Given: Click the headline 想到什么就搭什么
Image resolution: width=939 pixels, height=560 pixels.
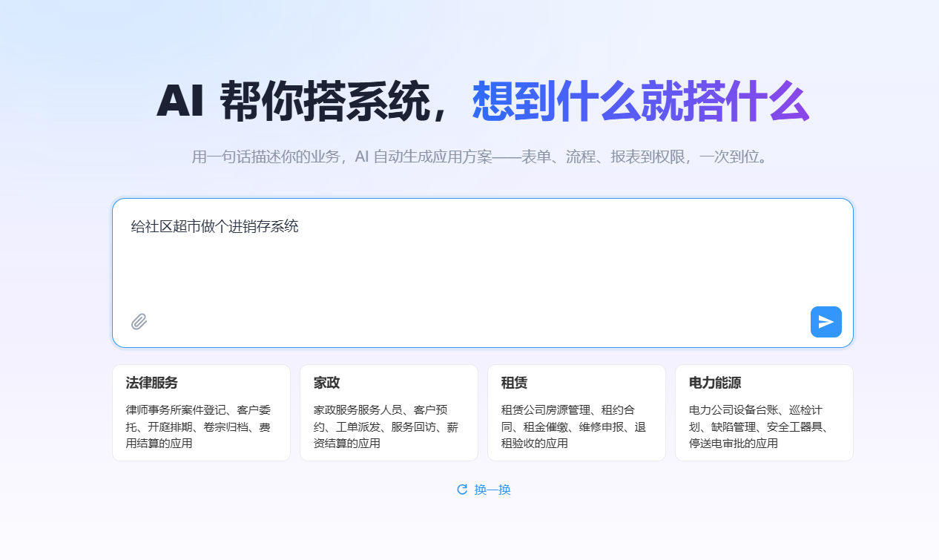Looking at the screenshot, I should pos(640,101).
